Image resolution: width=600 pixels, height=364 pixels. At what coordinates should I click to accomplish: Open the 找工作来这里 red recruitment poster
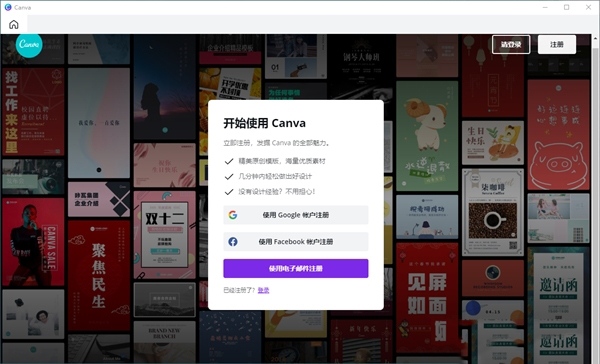tap(33, 112)
